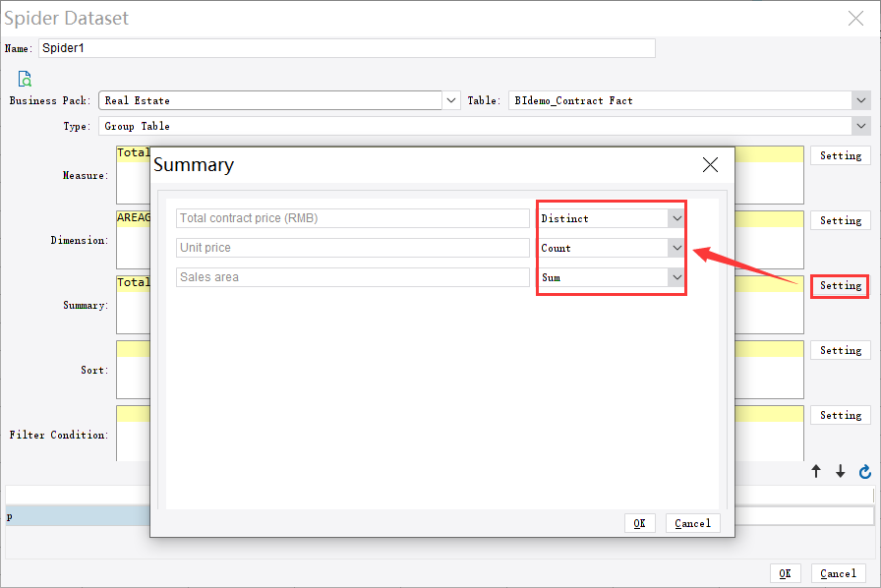The height and width of the screenshot is (588, 881).
Task: Open the Distinct aggregation dropdown
Action: [x=676, y=217]
